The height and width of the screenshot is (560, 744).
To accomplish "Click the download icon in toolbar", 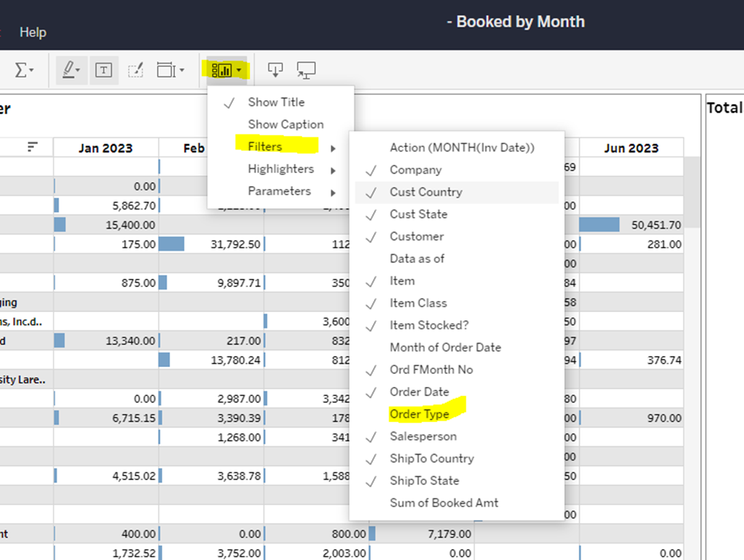I will pyautogui.click(x=275, y=70).
